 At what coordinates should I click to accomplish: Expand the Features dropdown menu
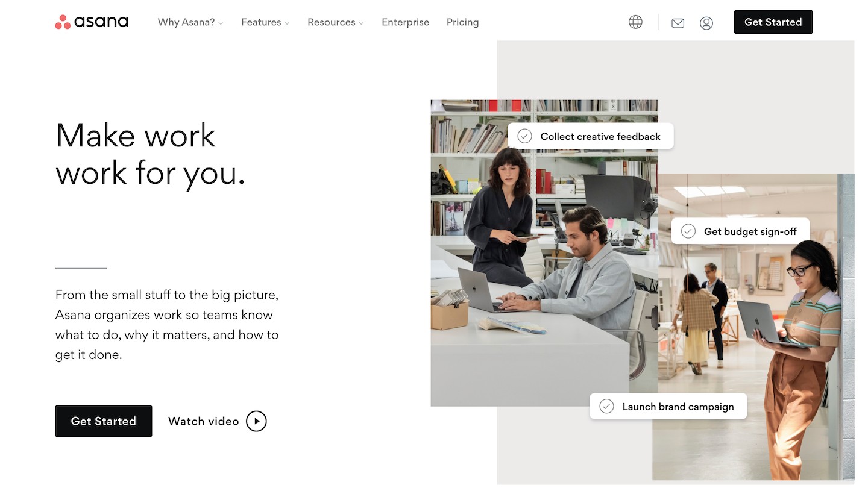tap(265, 22)
